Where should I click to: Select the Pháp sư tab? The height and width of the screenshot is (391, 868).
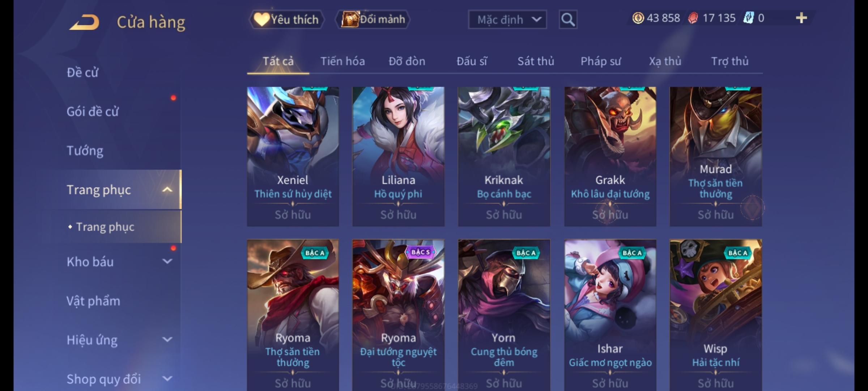(x=601, y=61)
